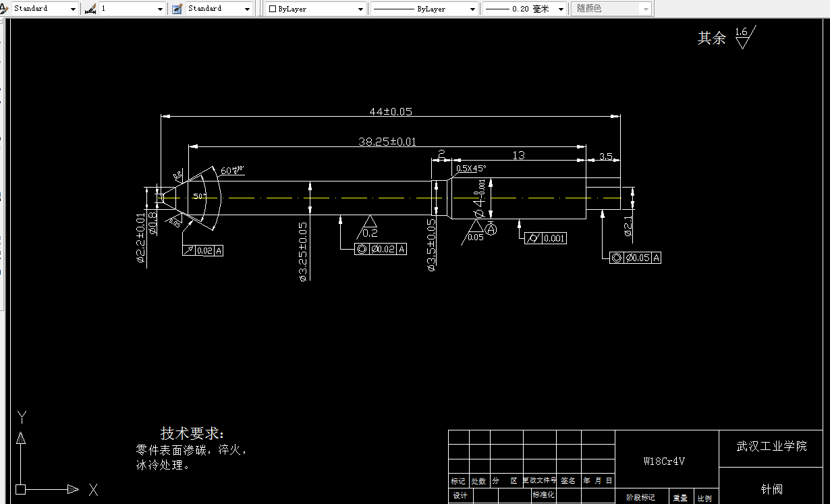Select the ø4 toleranced diameter dimension
This screenshot has height=504, width=830.
tap(480, 198)
